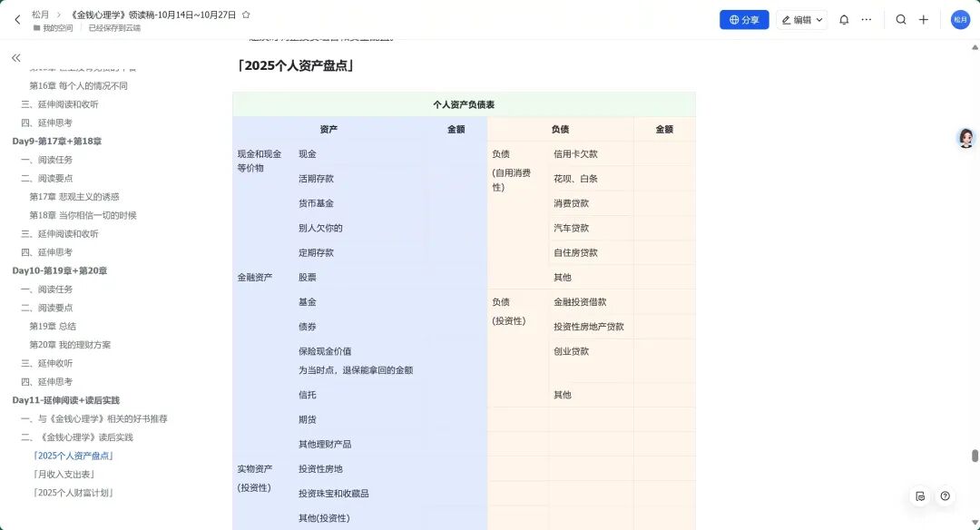980x530 pixels.
Task: Select outline item 「2025个人资产盘点」
Action: [x=73, y=456]
